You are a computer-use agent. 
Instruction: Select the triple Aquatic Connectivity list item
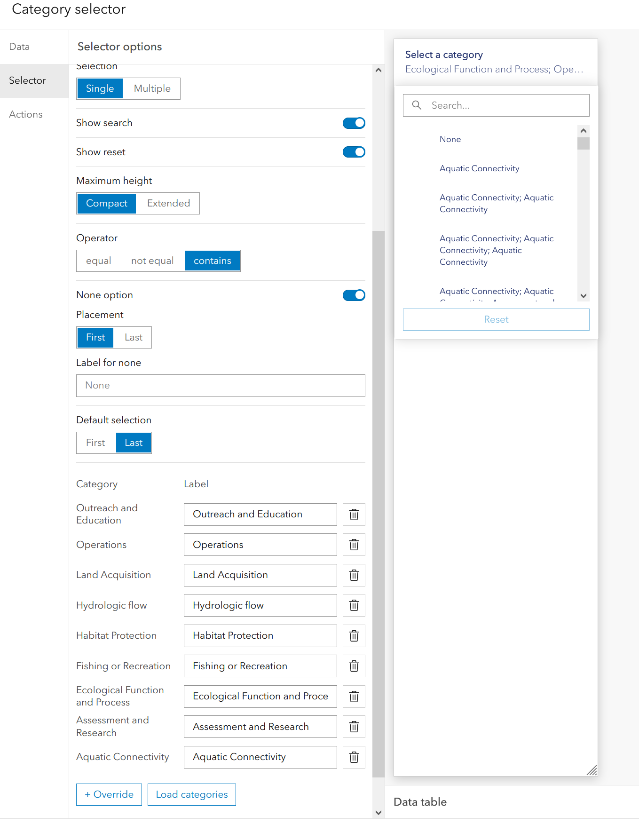[489, 250]
